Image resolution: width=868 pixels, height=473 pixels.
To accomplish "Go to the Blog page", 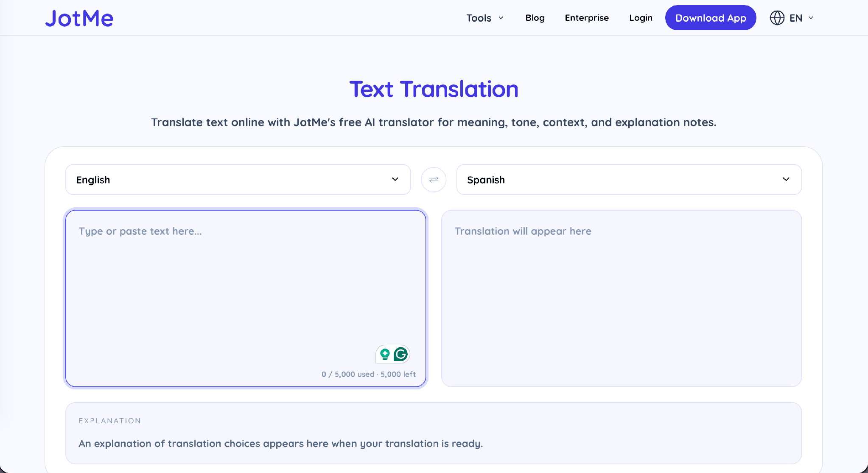I will coord(535,18).
